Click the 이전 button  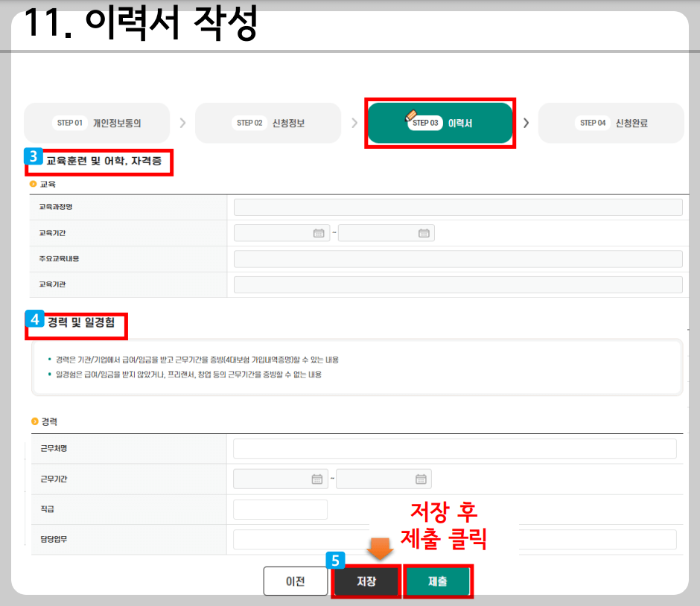click(x=295, y=581)
